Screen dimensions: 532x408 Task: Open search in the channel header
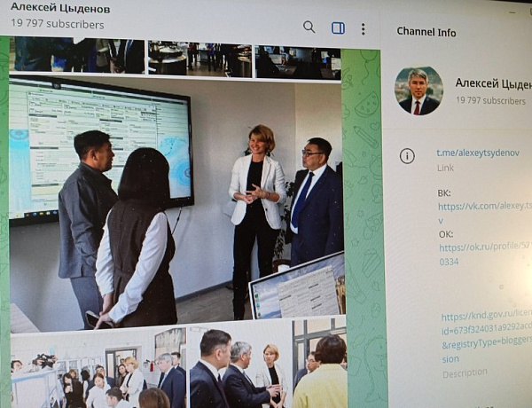(x=309, y=27)
